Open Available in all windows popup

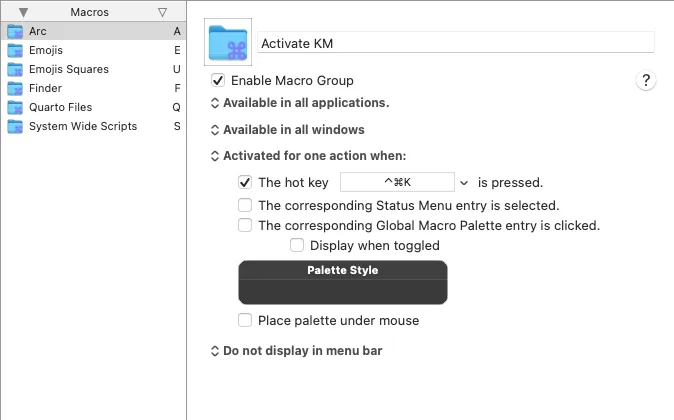point(288,130)
